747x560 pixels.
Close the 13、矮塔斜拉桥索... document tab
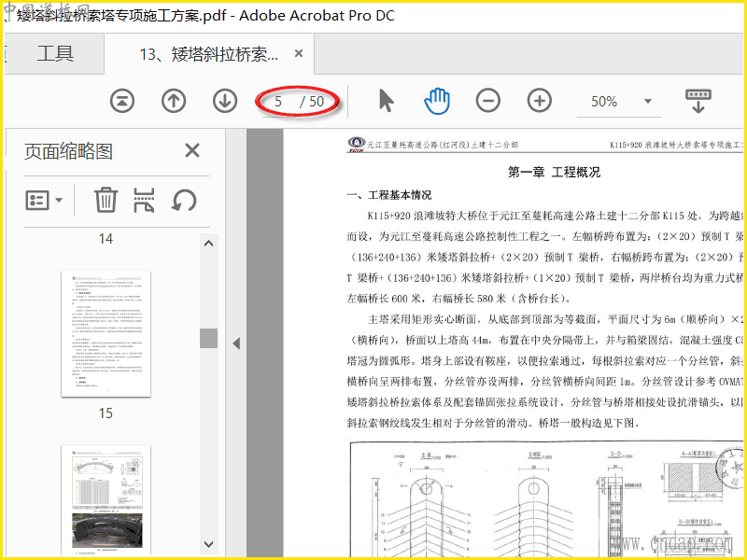pyautogui.click(x=299, y=53)
